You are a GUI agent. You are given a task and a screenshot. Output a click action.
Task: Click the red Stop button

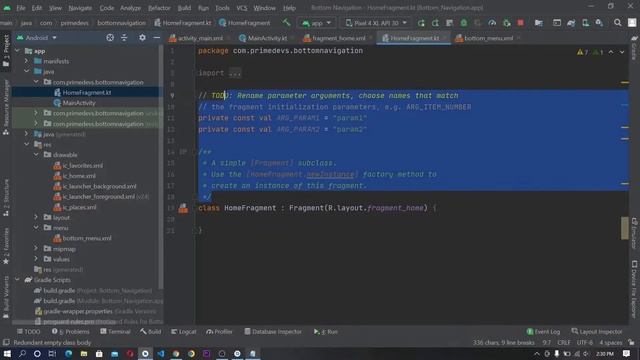pyautogui.click(x=520, y=23)
